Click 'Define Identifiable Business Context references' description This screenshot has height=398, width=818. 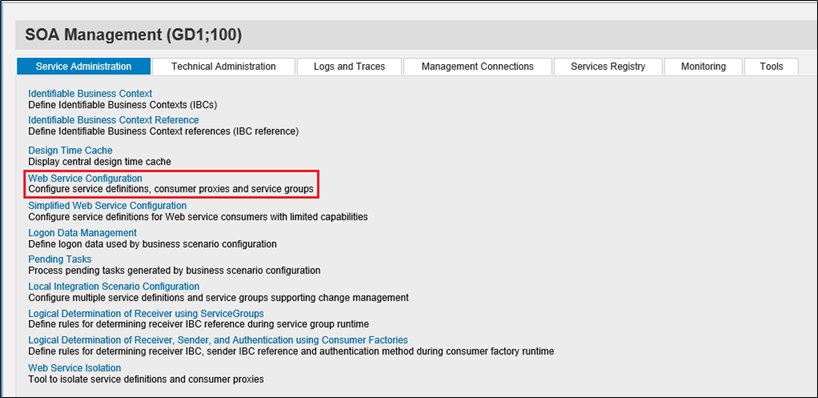point(163,131)
